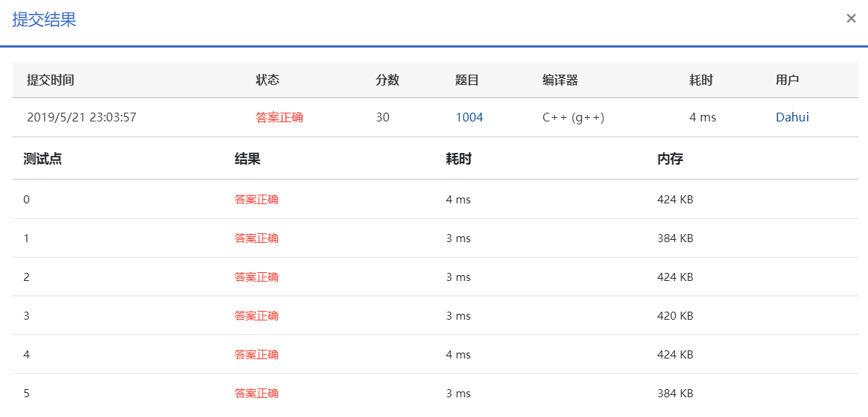868x417 pixels.
Task: Click the 3 ms time of test point 5
Action: tap(458, 394)
